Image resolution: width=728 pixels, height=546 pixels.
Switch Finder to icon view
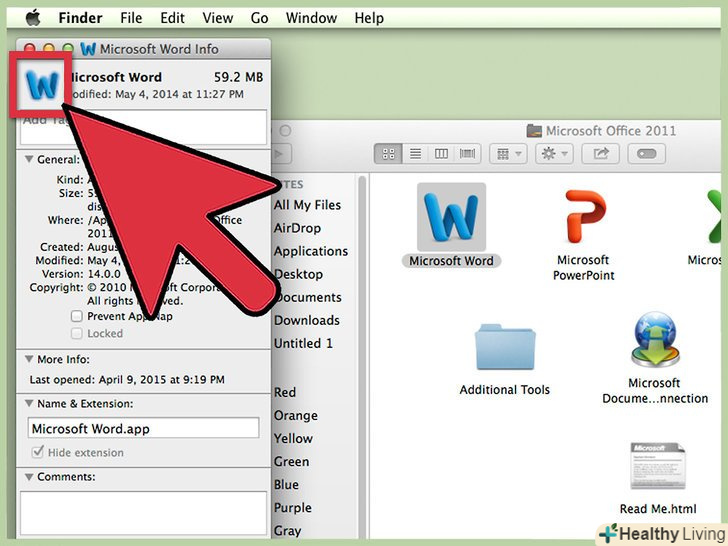click(389, 154)
